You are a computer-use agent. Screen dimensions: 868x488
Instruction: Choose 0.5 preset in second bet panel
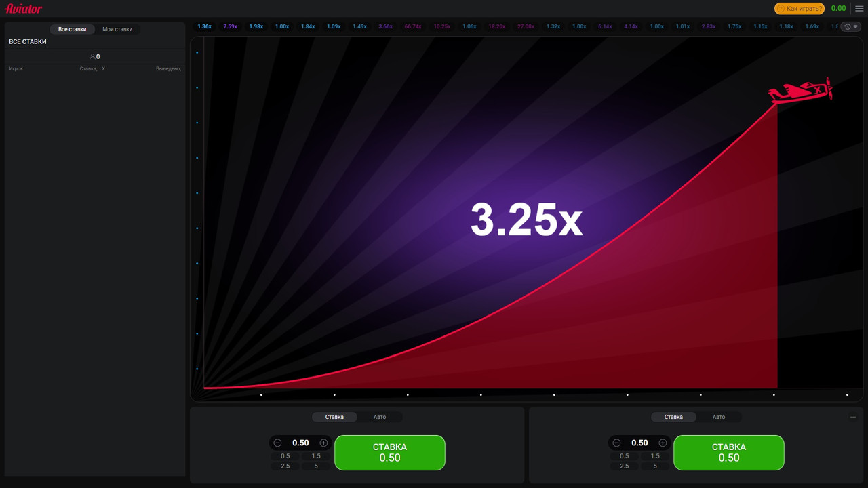[x=625, y=456]
